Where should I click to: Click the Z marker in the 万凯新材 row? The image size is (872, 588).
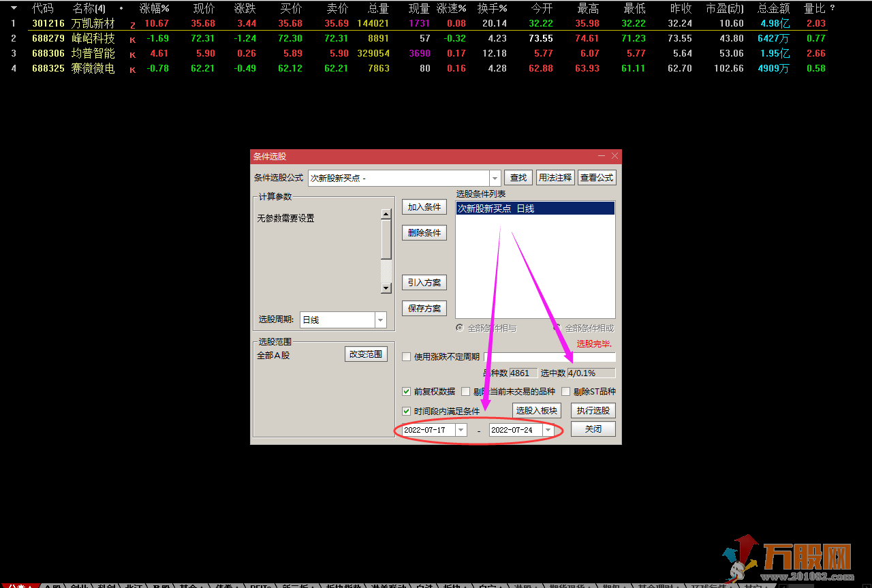(x=132, y=25)
